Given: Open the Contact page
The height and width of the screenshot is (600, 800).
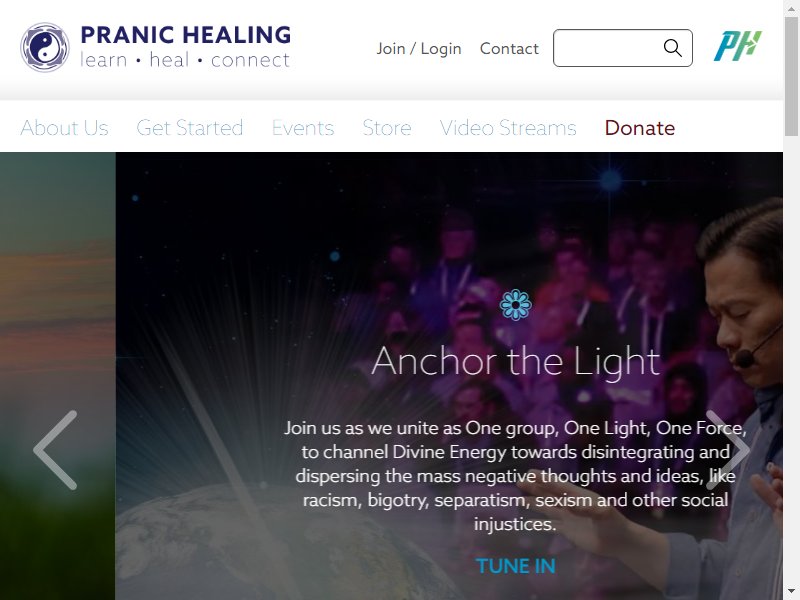Looking at the screenshot, I should (509, 48).
